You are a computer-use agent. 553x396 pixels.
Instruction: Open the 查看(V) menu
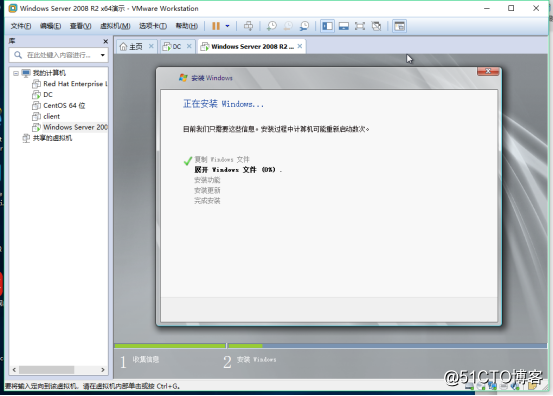click(x=80, y=26)
